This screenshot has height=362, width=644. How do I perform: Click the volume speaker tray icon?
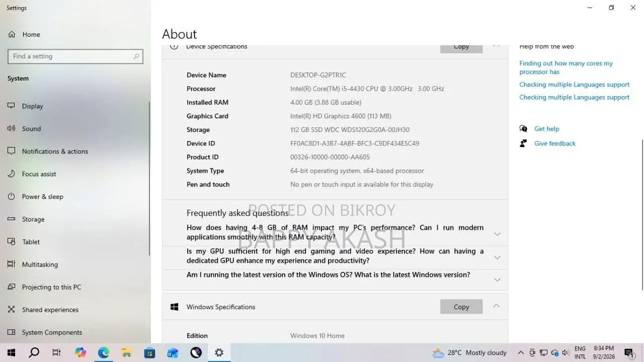(x=566, y=352)
